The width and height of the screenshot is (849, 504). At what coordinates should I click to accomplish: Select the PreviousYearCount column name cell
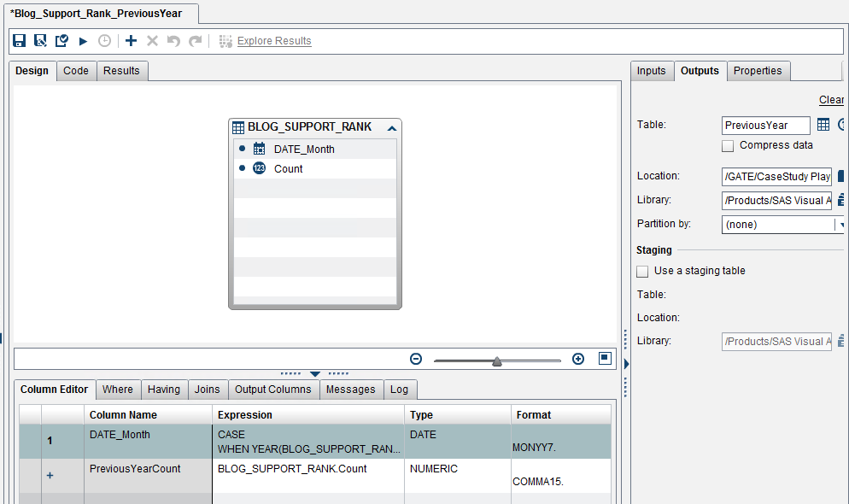pyautogui.click(x=148, y=475)
